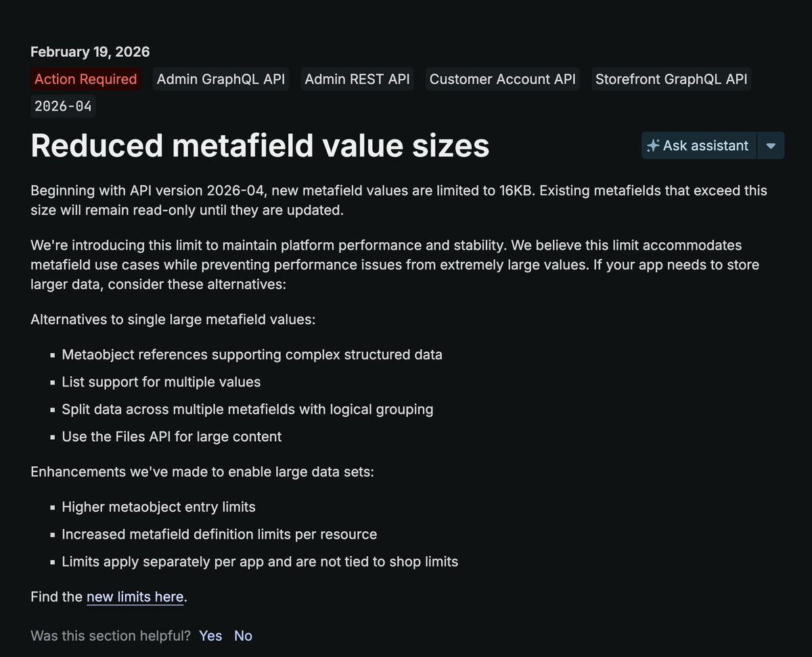Viewport: 812px width, 657px height.
Task: Click the sparkle icon in Ask assistant
Action: (x=653, y=145)
